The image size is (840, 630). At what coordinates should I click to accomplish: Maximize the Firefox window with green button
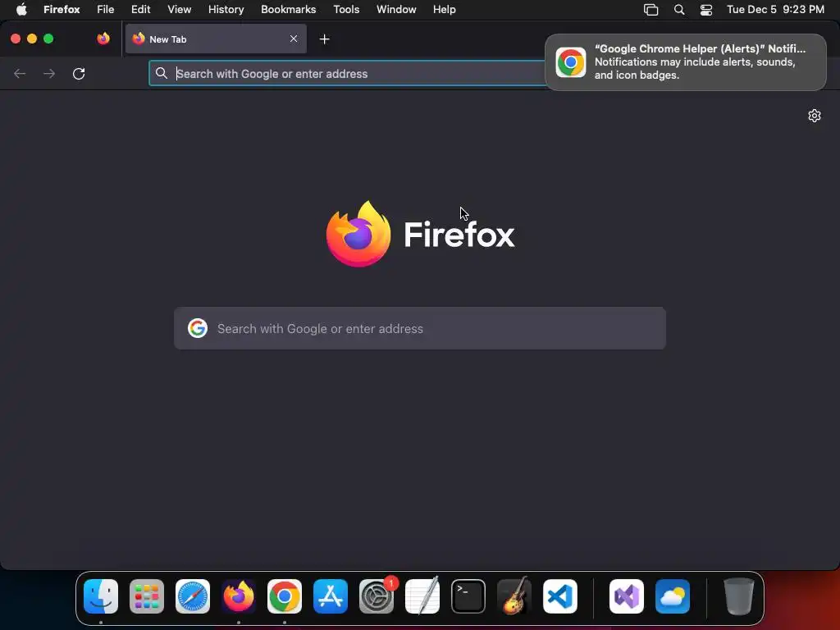tap(48, 39)
